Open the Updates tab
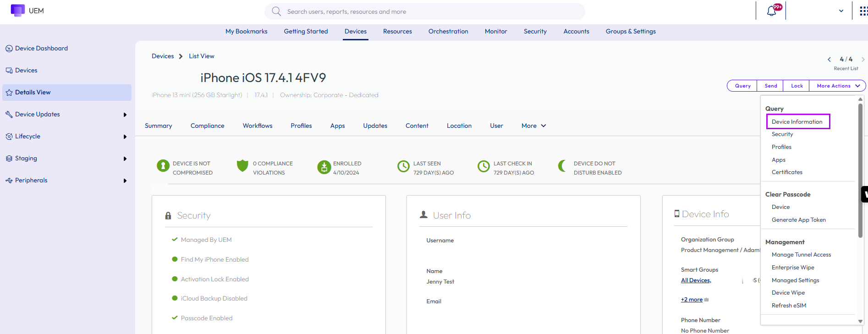This screenshot has width=868, height=334. [375, 126]
